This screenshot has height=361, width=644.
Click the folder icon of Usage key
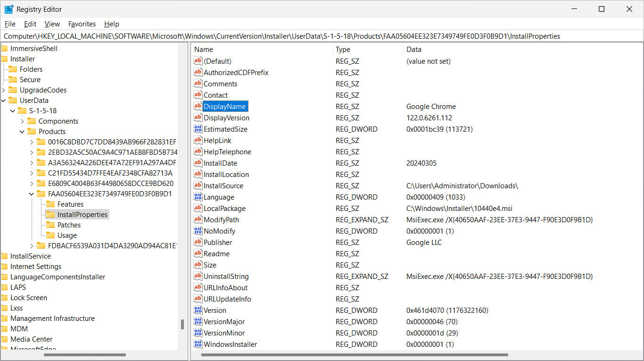50,235
